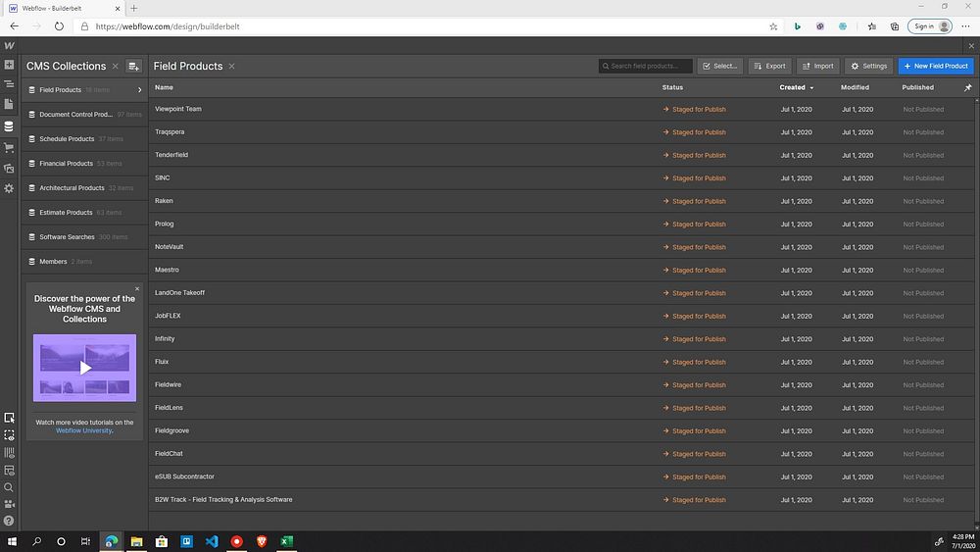Image resolution: width=980 pixels, height=552 pixels.
Task: Close the Field Products collection view
Action: coord(232,67)
